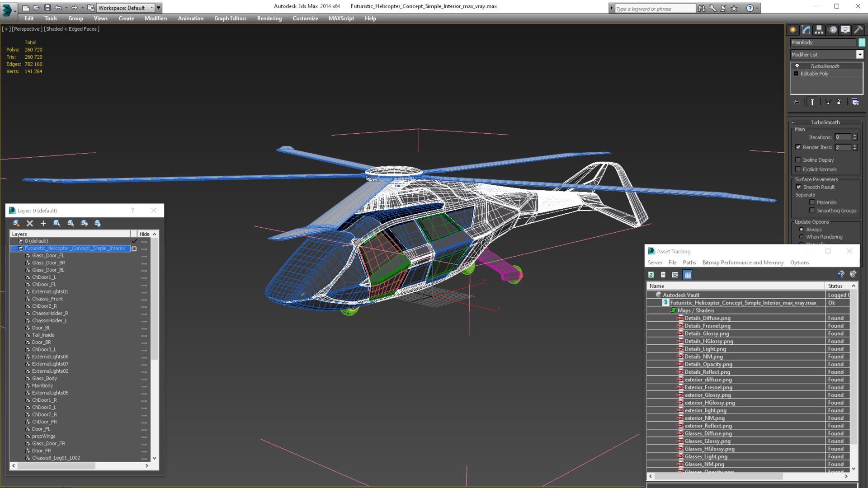The width and height of the screenshot is (868, 488).
Task: Switch Asset Tracking to table view
Action: (x=688, y=275)
